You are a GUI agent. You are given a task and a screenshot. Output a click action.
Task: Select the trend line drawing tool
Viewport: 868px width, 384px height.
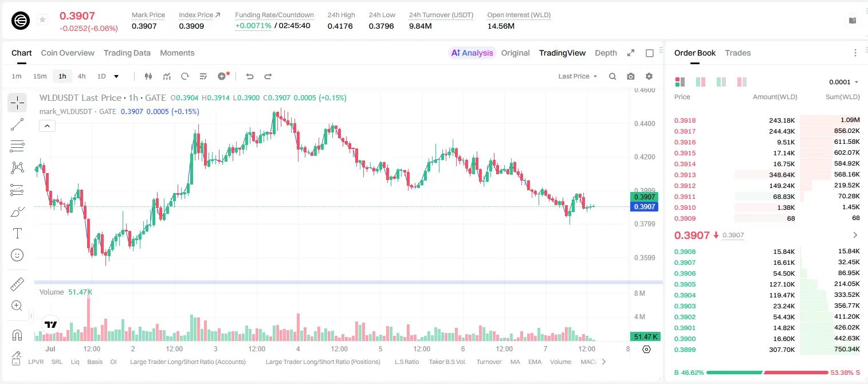[x=17, y=124]
